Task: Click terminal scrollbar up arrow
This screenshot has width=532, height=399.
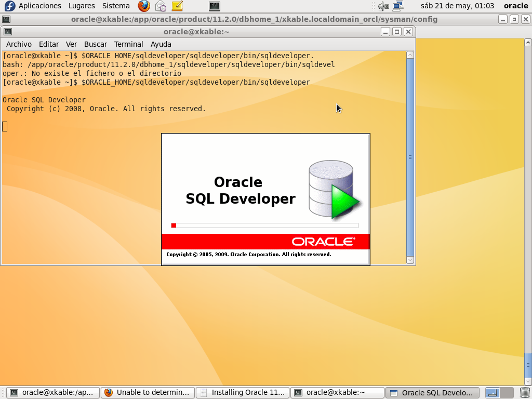Action: (x=410, y=55)
